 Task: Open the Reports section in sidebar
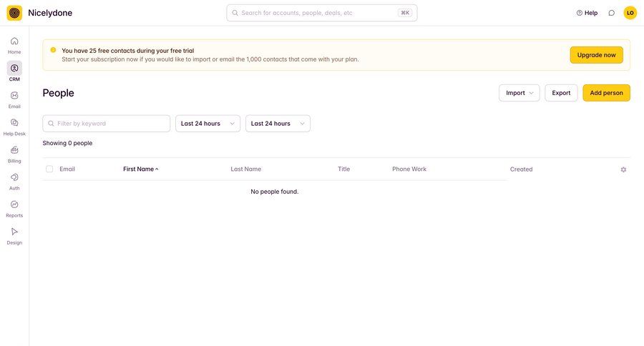14,209
